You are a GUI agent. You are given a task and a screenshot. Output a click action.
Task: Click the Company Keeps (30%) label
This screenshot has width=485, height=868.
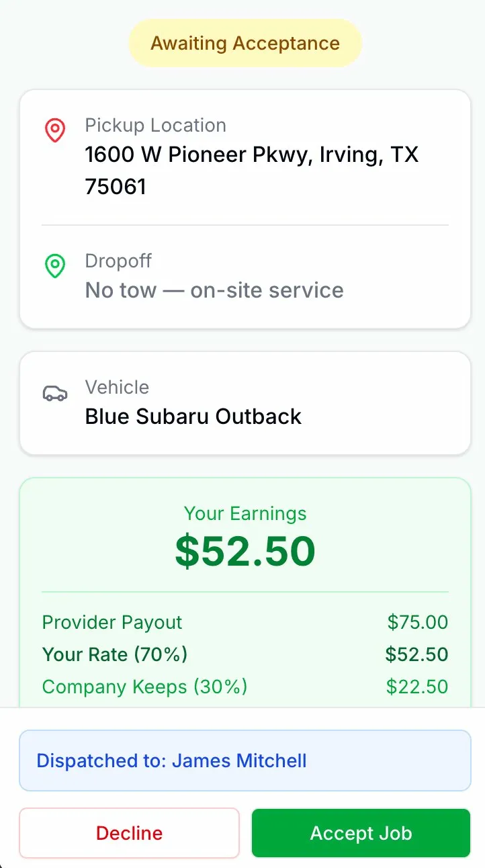[144, 687]
